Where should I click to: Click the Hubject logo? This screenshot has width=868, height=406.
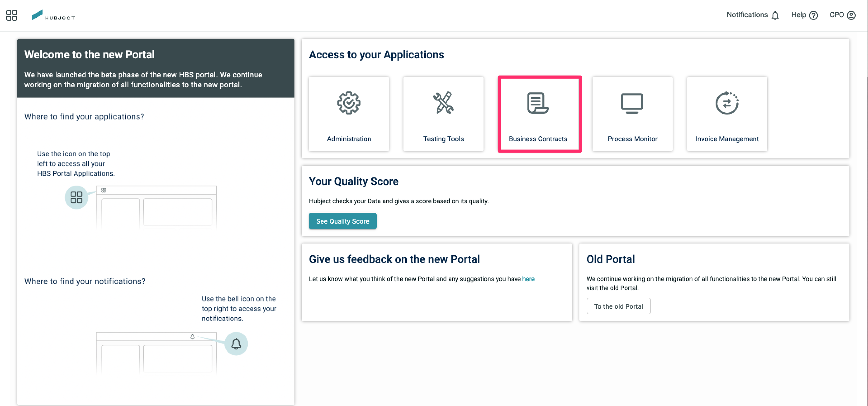tap(53, 15)
